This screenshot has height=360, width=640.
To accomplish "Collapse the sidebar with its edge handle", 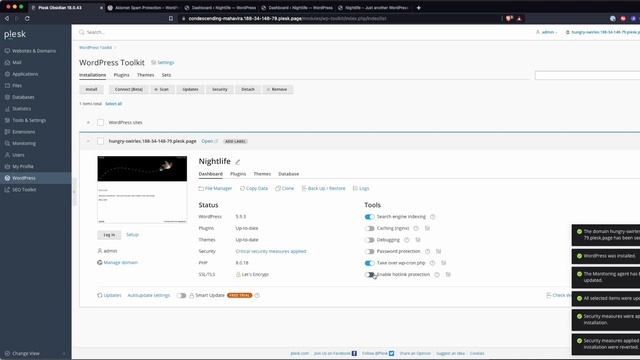I will 74,191.
